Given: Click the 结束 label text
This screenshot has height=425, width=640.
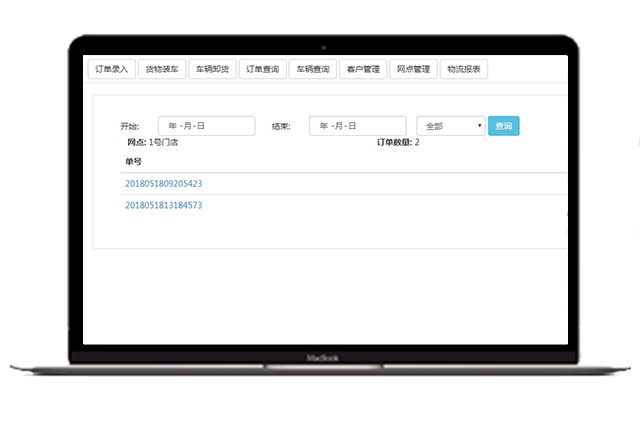Looking at the screenshot, I should (280, 127).
